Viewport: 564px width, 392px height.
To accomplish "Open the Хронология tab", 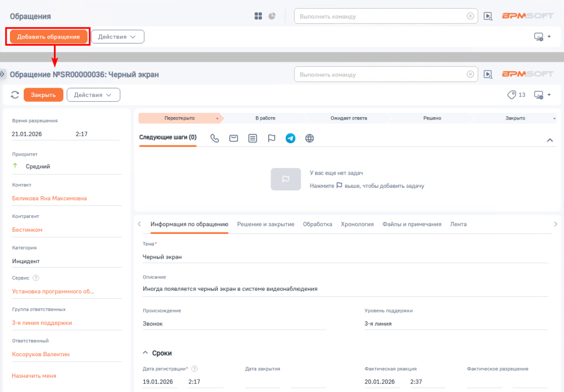I will pos(357,224).
